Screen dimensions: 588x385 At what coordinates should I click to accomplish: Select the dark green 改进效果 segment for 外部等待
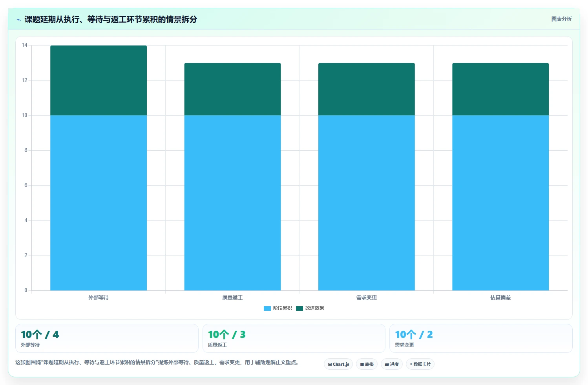coord(99,80)
